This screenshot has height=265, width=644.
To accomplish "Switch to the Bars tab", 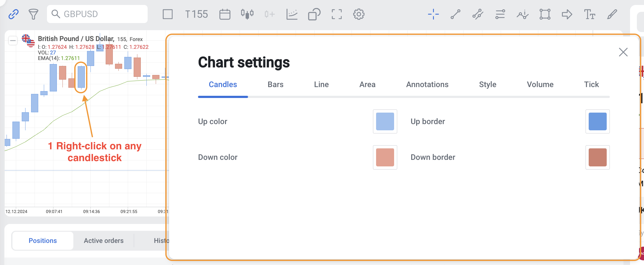I will (275, 84).
